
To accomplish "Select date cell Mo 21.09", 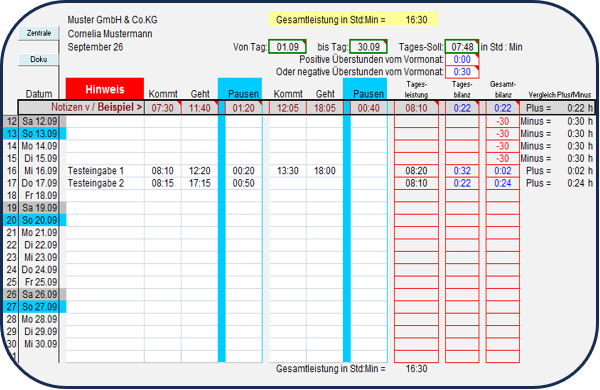I will [x=39, y=233].
